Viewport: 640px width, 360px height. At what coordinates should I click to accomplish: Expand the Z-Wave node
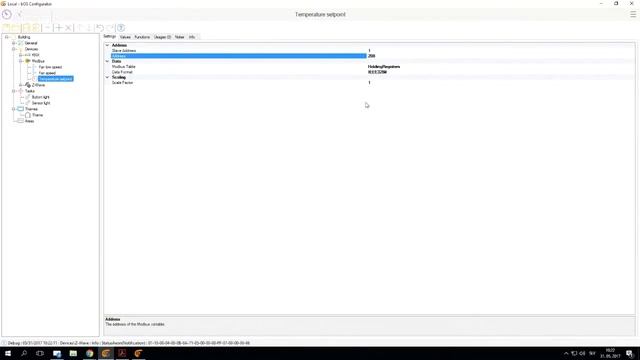point(21,85)
